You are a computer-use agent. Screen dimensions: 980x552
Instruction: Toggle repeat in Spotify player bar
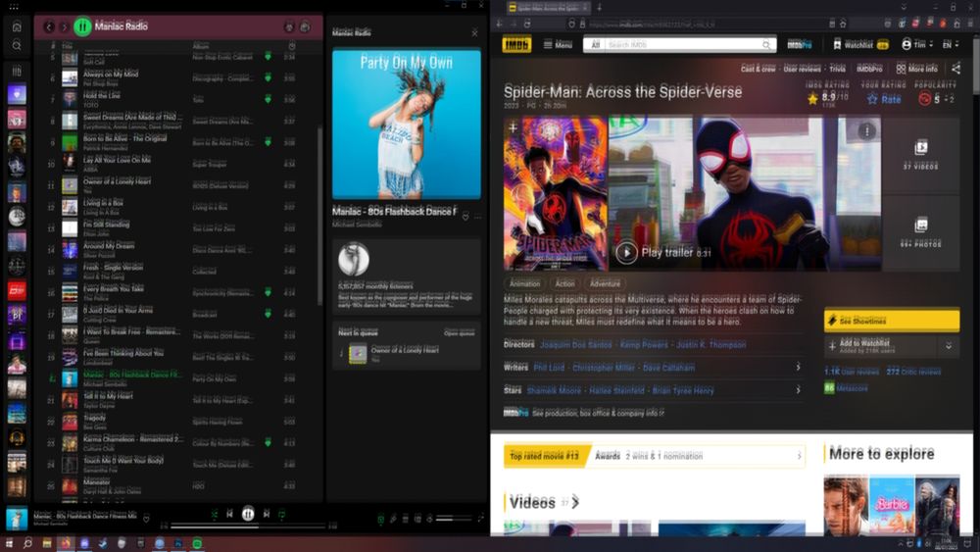[x=282, y=514]
